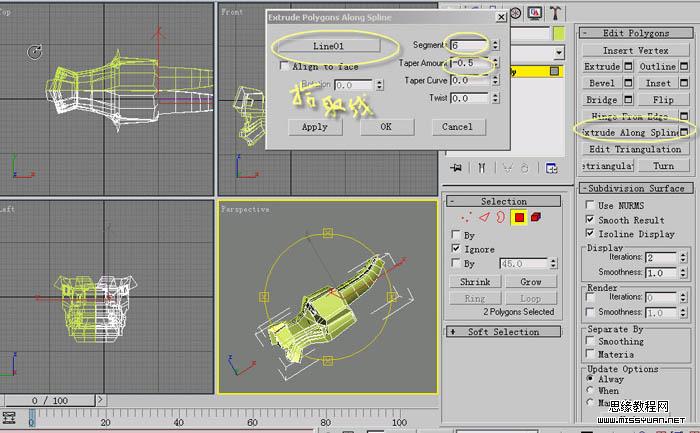Open settings box next to Extrude Along Spline

tap(684, 132)
